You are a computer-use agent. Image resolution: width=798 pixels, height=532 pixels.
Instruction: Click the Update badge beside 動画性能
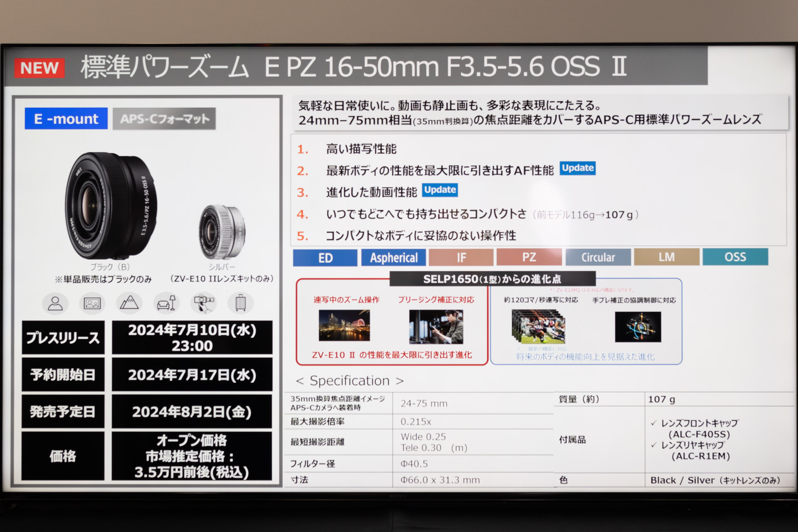pyautogui.click(x=440, y=190)
